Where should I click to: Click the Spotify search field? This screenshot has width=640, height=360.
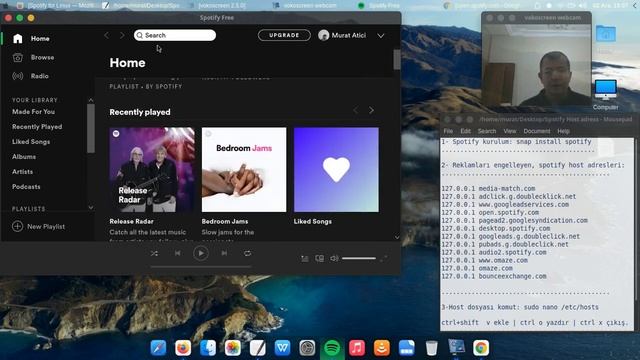175,35
